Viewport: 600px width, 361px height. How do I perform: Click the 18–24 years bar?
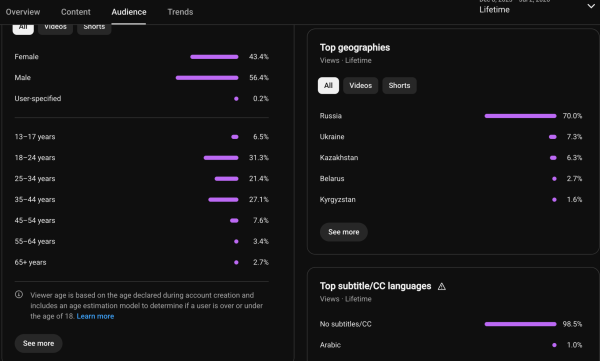click(x=221, y=158)
